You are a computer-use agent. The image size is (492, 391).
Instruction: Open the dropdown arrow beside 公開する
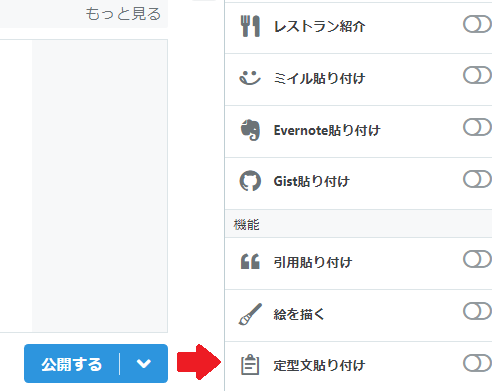pos(144,363)
